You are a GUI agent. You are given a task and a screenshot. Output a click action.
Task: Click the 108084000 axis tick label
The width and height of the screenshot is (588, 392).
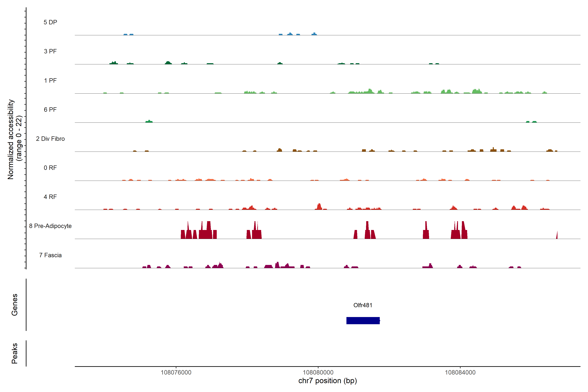(460, 372)
